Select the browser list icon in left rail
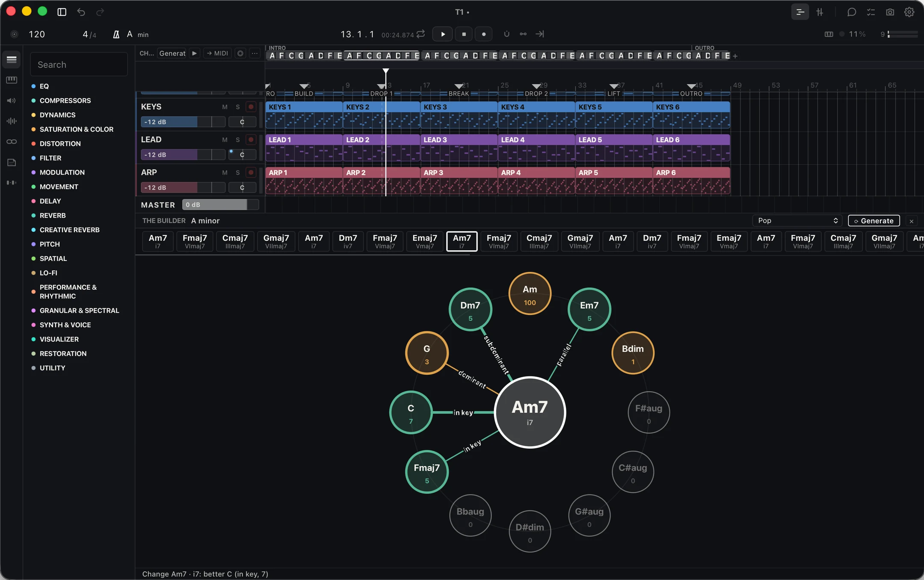Image resolution: width=924 pixels, height=580 pixels. tap(12, 59)
